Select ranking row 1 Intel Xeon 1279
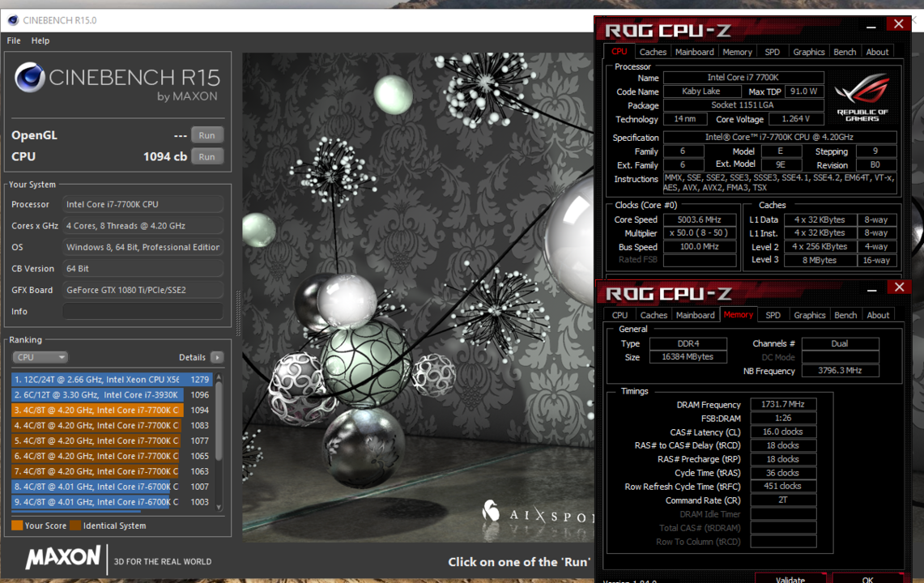This screenshot has height=583, width=924. pos(112,380)
